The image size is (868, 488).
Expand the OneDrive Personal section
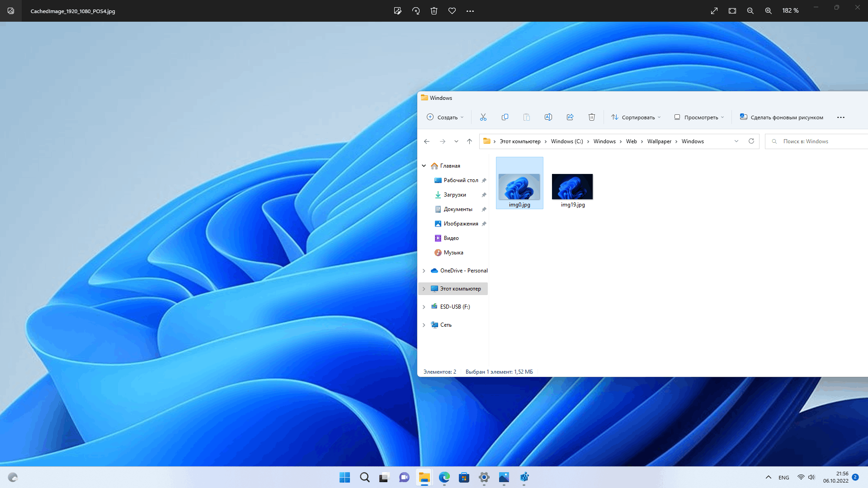pos(424,271)
